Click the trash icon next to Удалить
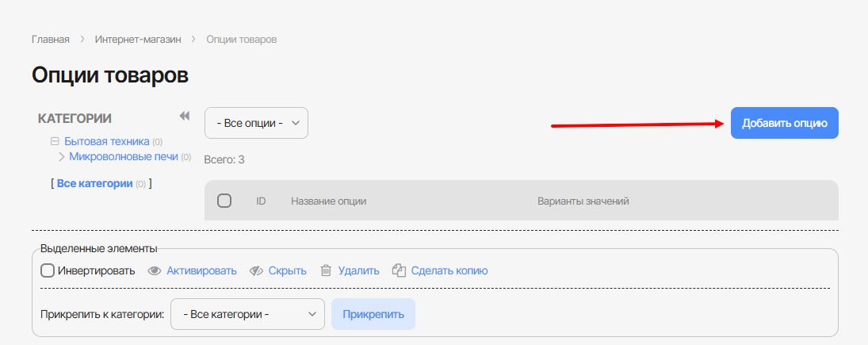Screen dimensions: 868x345 click(x=326, y=270)
